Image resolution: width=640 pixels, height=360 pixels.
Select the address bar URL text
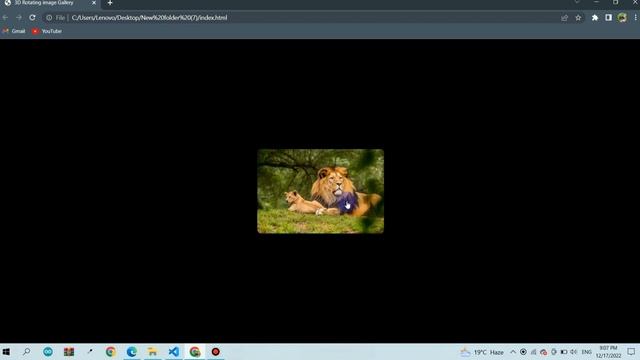pos(149,18)
